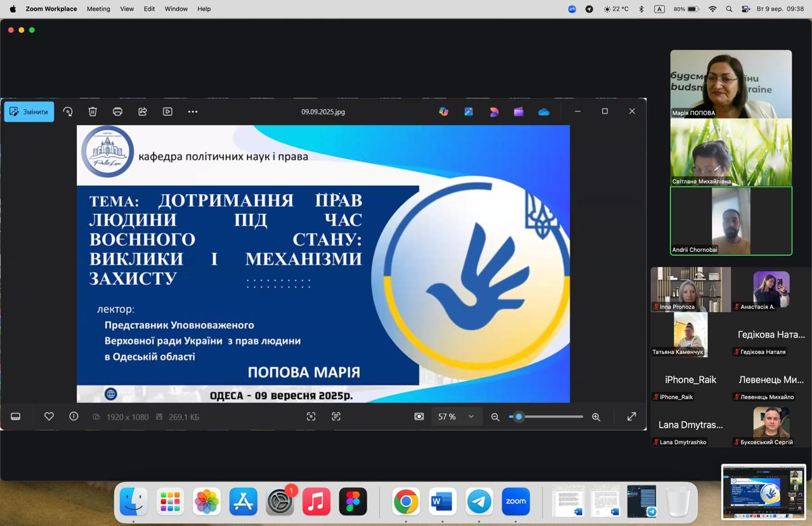Select Andrii Chornobai's video tile
The width and height of the screenshot is (812, 526).
[731, 221]
